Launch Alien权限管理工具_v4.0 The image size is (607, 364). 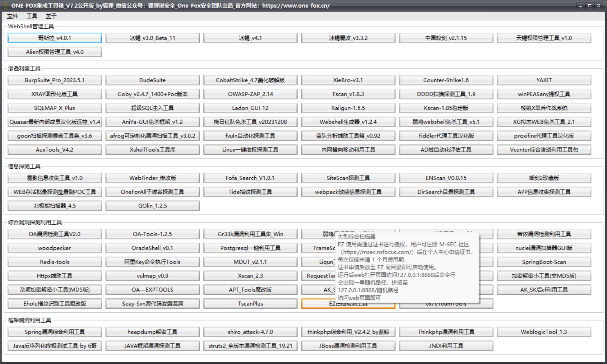[55, 52]
